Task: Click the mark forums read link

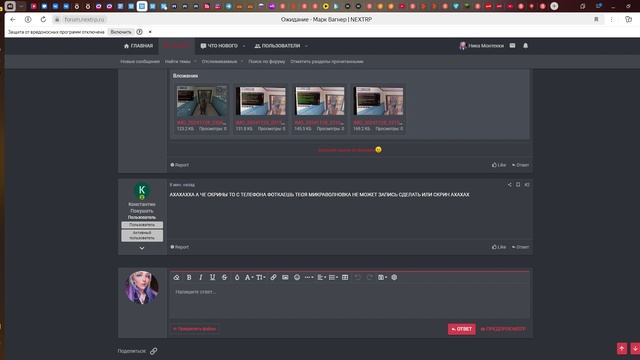Action: pyautogui.click(x=327, y=62)
